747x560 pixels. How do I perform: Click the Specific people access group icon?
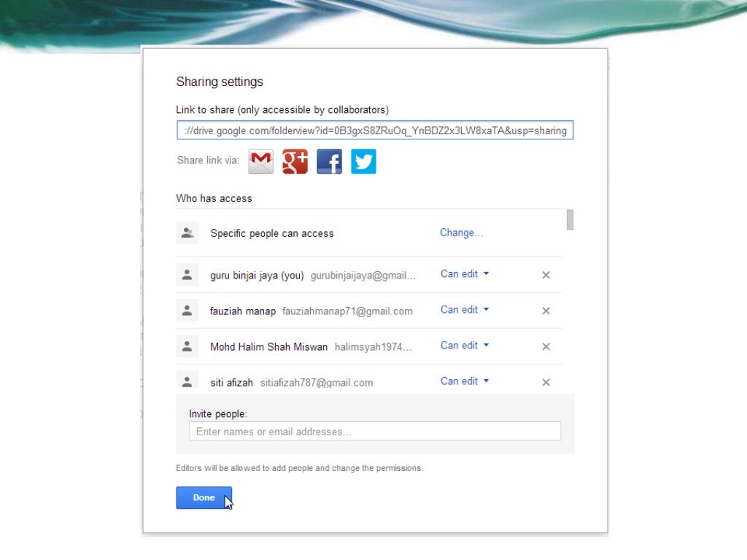[x=187, y=233]
